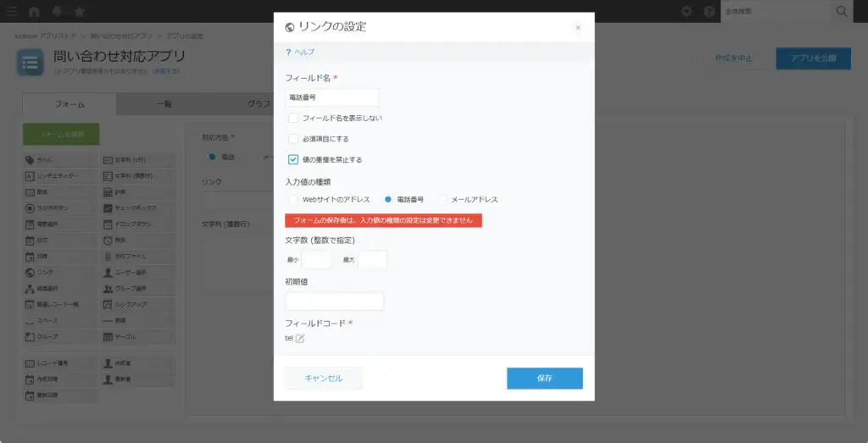Switch to the フォーム tab
Screen dimensions: 868x443
click(70, 104)
